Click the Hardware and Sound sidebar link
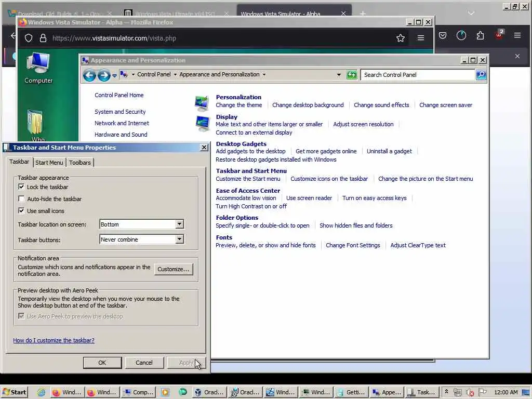Viewport: 532px width, 399px height. (121, 135)
